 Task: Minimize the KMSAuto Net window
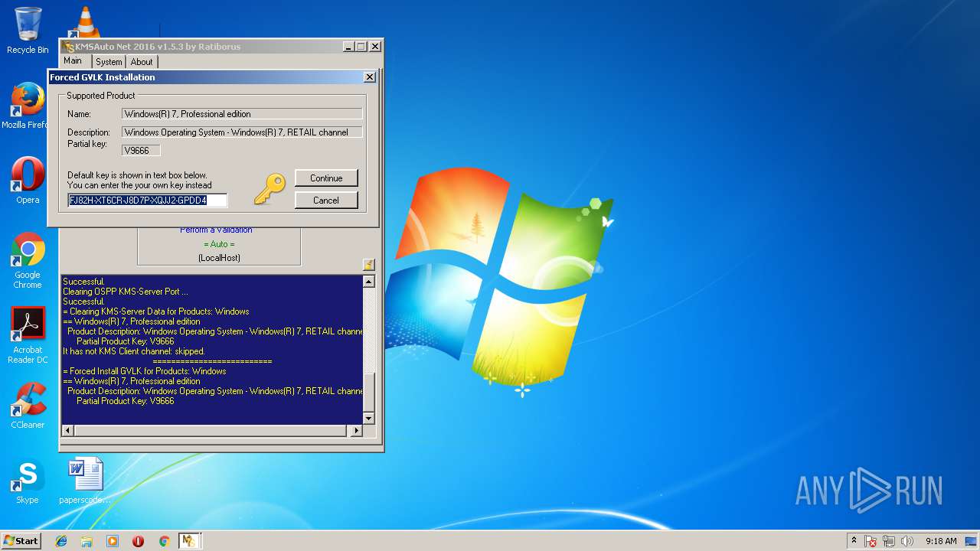point(348,47)
